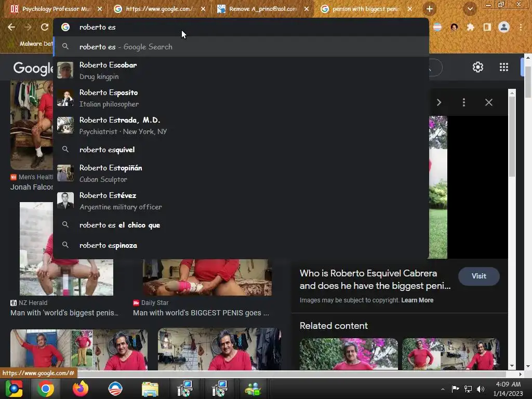Click the address bar text roberto es

click(97, 27)
